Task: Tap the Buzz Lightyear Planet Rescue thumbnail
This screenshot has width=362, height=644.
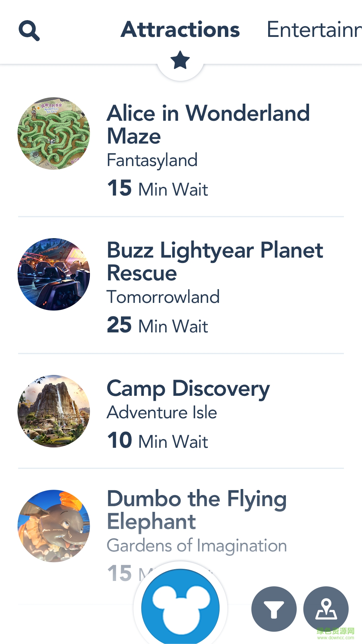Action: pos(54,274)
